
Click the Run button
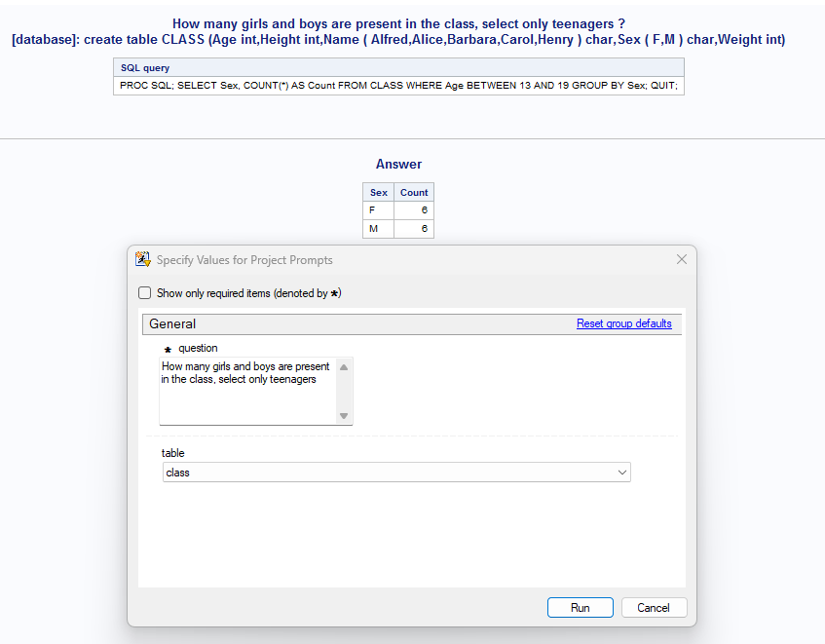[x=580, y=607]
